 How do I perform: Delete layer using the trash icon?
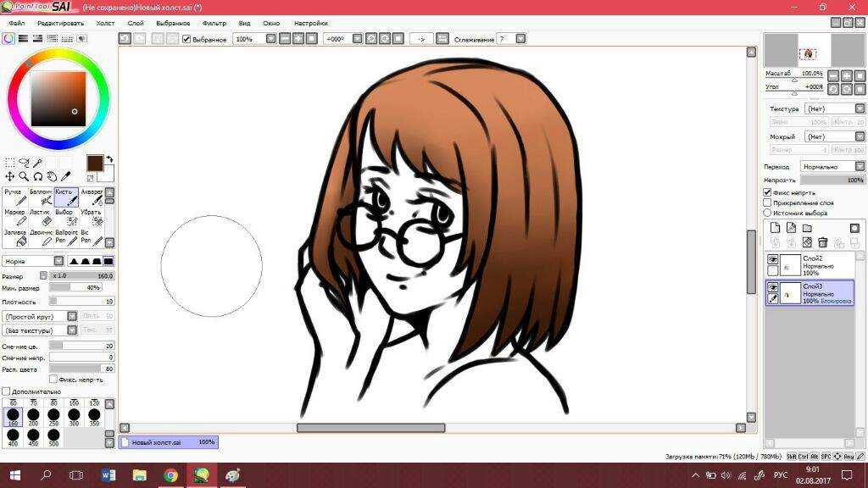tap(822, 242)
